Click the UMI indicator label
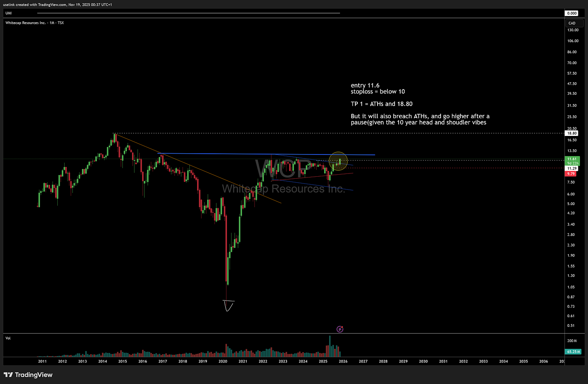The width and height of the screenshot is (588, 384). tap(8, 13)
